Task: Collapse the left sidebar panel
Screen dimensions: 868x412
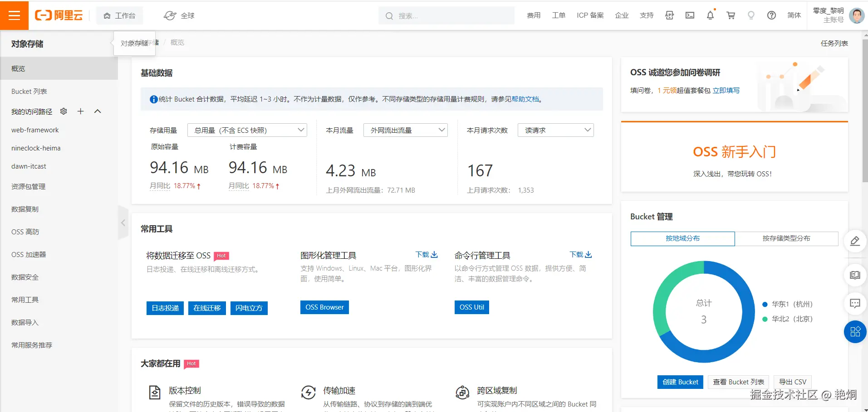Action: click(123, 223)
